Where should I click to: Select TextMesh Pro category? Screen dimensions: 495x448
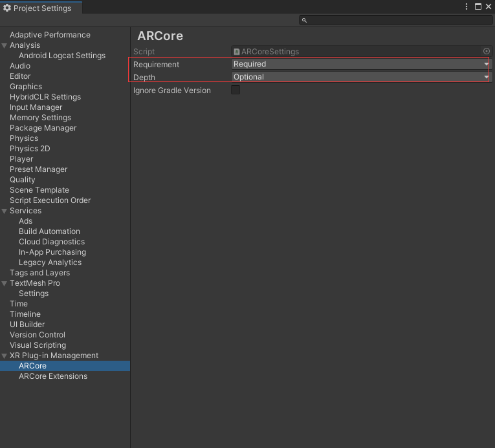[35, 283]
